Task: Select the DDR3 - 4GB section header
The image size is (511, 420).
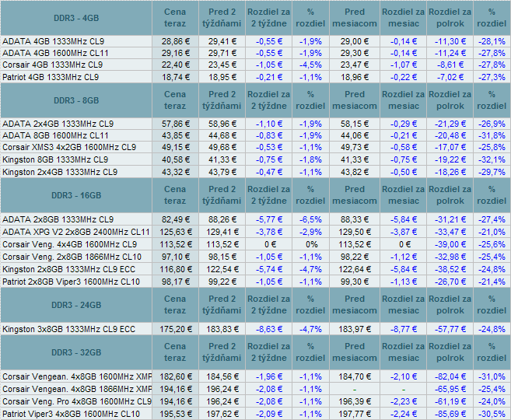Action: (76, 18)
